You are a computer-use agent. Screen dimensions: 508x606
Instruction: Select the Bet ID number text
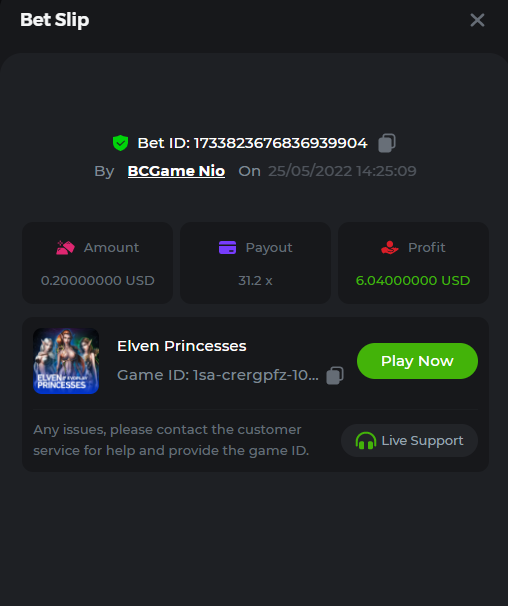tap(280, 143)
